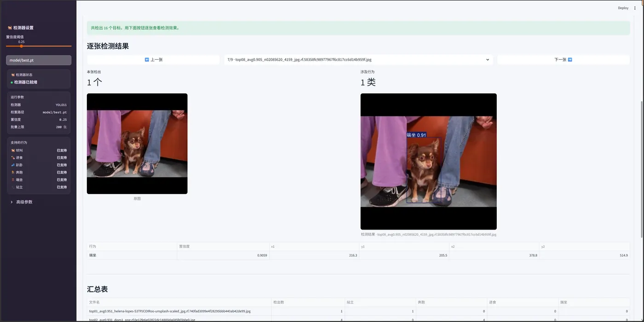Click the 514.9 y2 coordinate cell
644x322 pixels.
point(585,255)
